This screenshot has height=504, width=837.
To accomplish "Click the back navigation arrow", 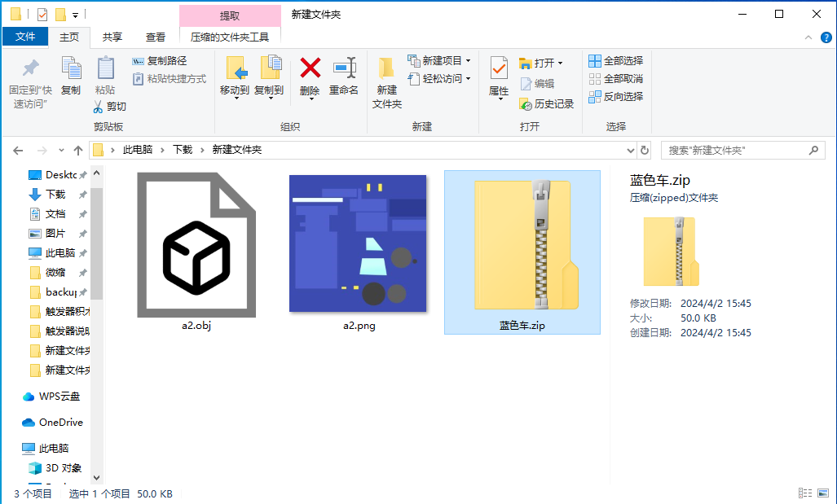I will click(18, 151).
